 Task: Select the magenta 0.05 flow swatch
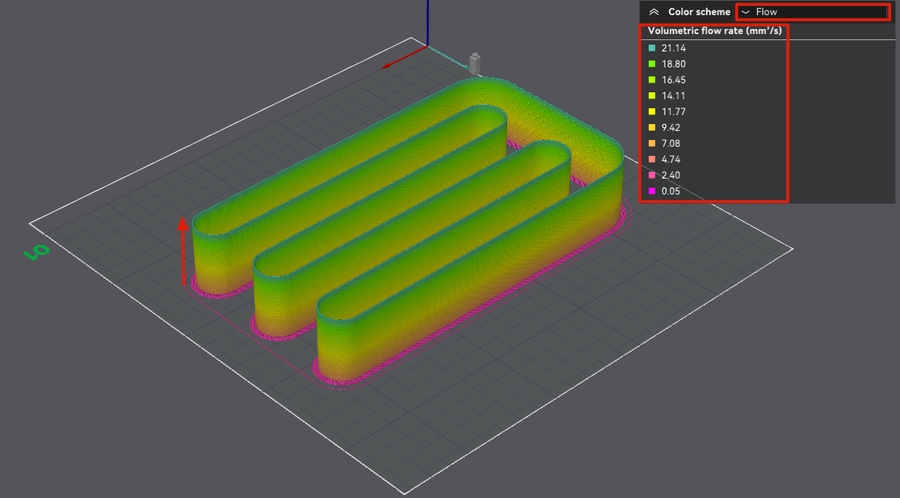click(651, 191)
